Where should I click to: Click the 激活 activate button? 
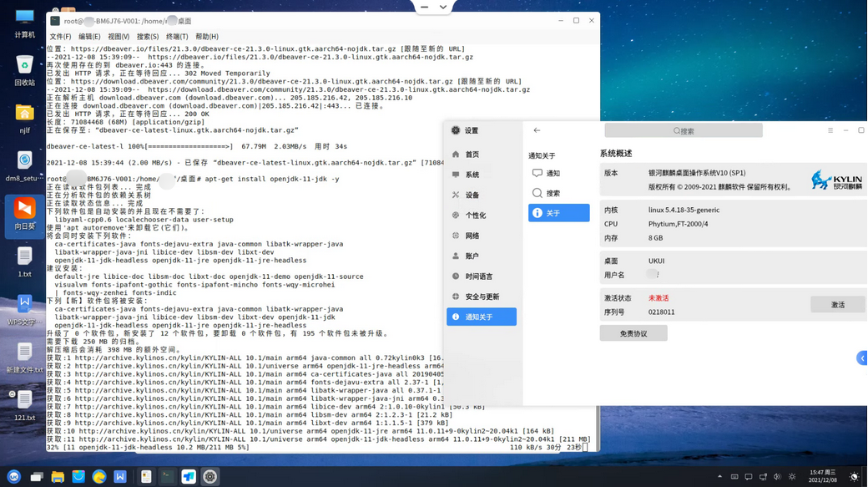pos(838,305)
